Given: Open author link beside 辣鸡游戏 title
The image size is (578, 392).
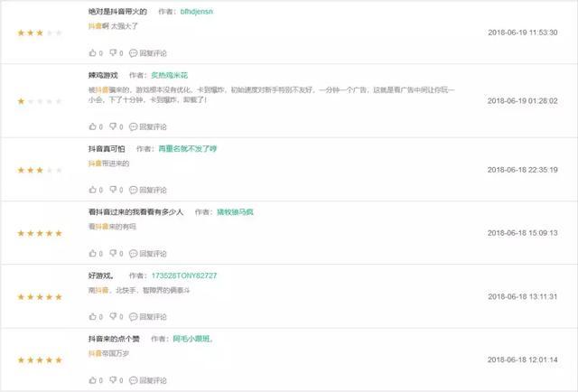Looking at the screenshot, I should pos(169,75).
